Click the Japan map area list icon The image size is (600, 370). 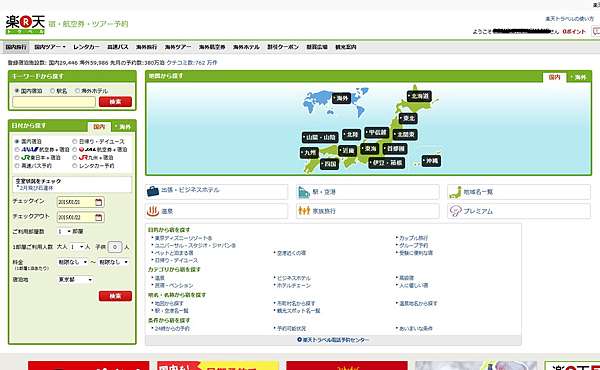[455, 192]
